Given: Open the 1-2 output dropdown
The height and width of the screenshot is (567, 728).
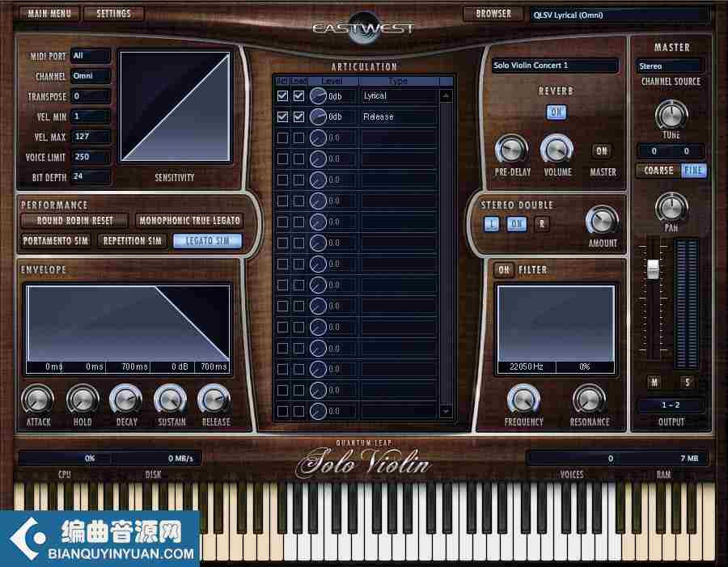Looking at the screenshot, I should (671, 405).
